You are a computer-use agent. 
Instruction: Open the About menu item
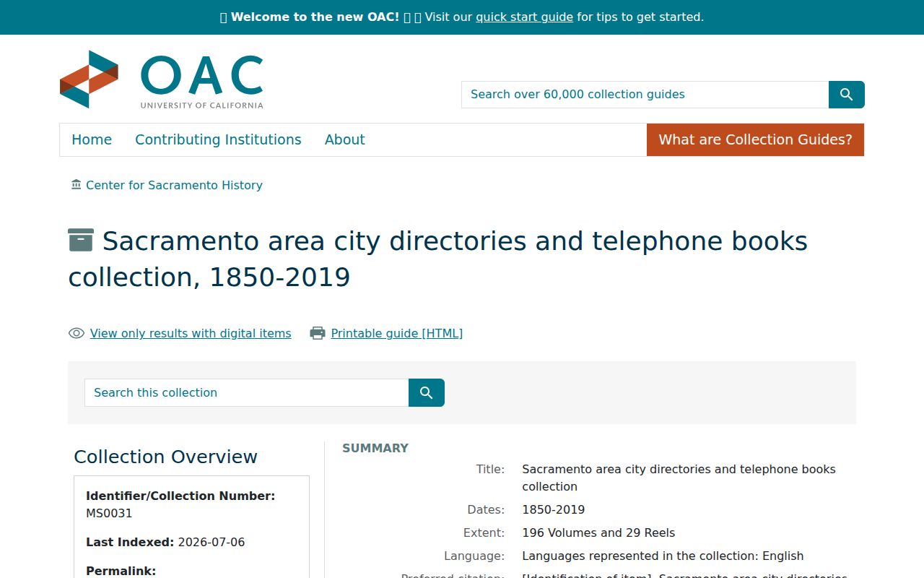(344, 139)
